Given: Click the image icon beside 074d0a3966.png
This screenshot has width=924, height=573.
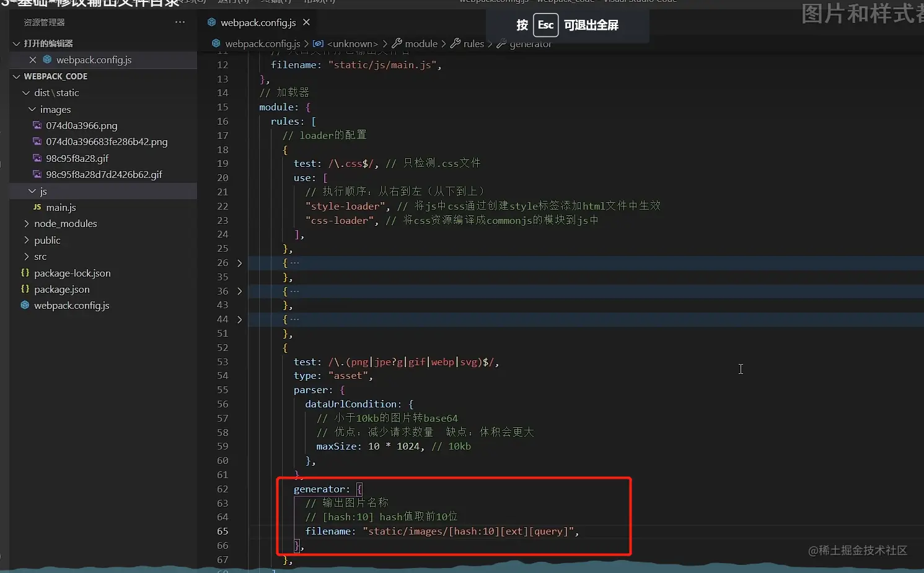Looking at the screenshot, I should tap(37, 125).
